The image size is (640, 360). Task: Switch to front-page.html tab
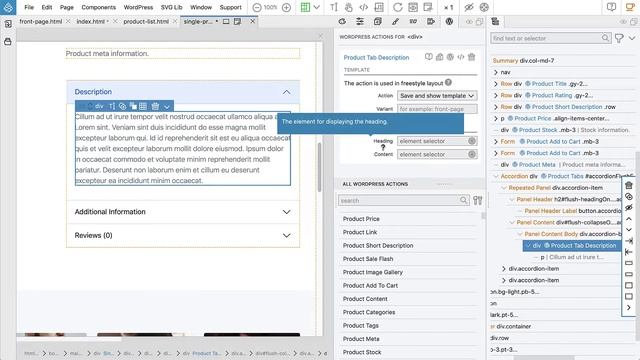(x=41, y=21)
